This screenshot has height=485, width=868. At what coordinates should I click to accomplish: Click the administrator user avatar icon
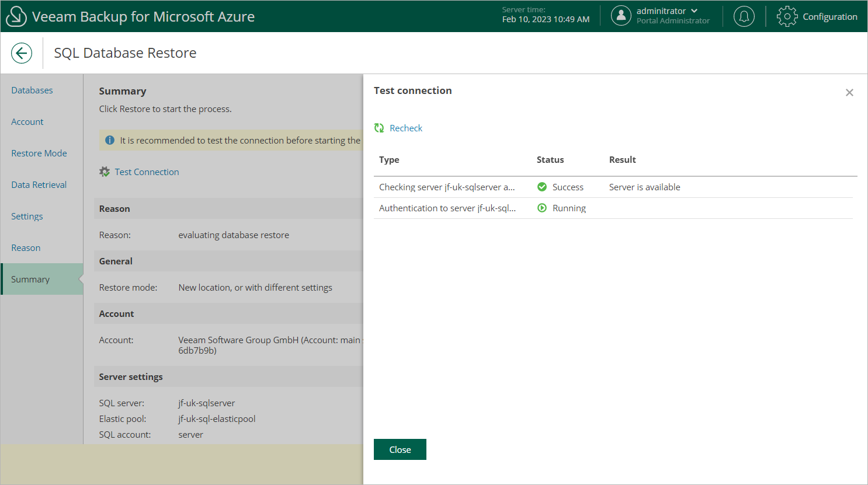[x=621, y=16]
